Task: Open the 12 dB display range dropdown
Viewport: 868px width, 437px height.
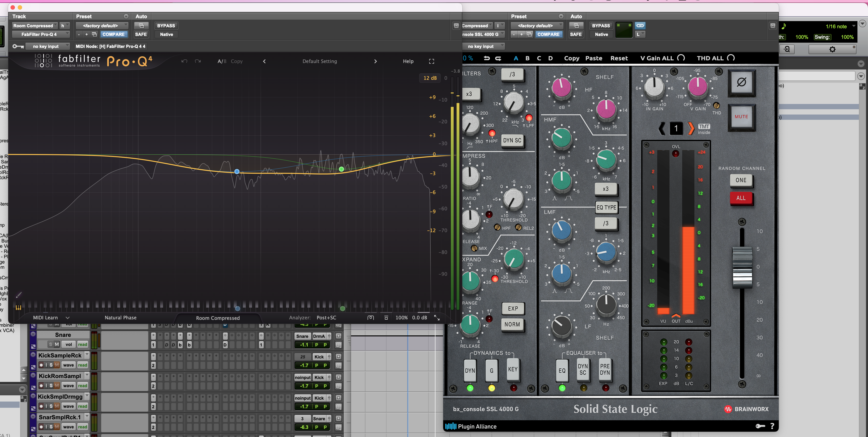Action: click(430, 78)
